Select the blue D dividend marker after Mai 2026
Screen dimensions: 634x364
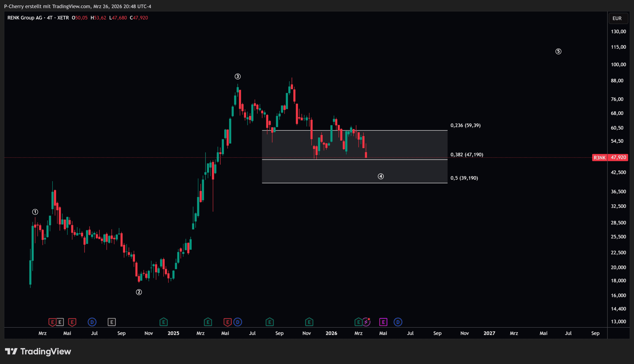click(x=398, y=322)
